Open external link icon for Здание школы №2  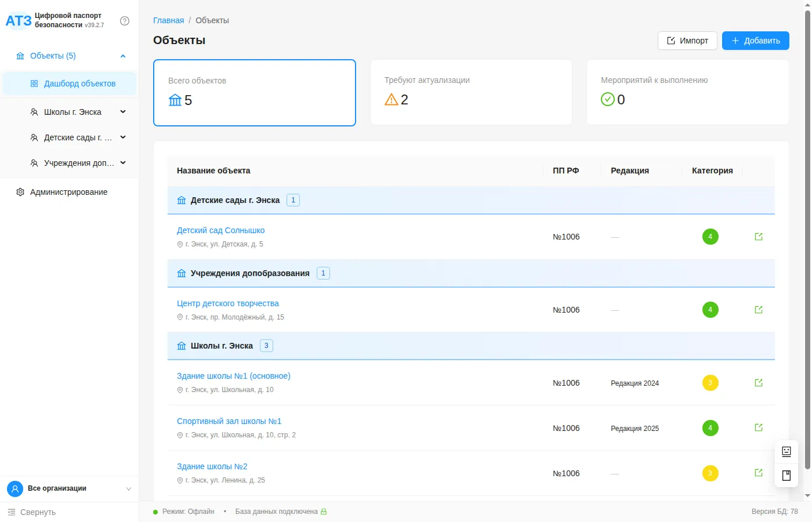(x=758, y=473)
